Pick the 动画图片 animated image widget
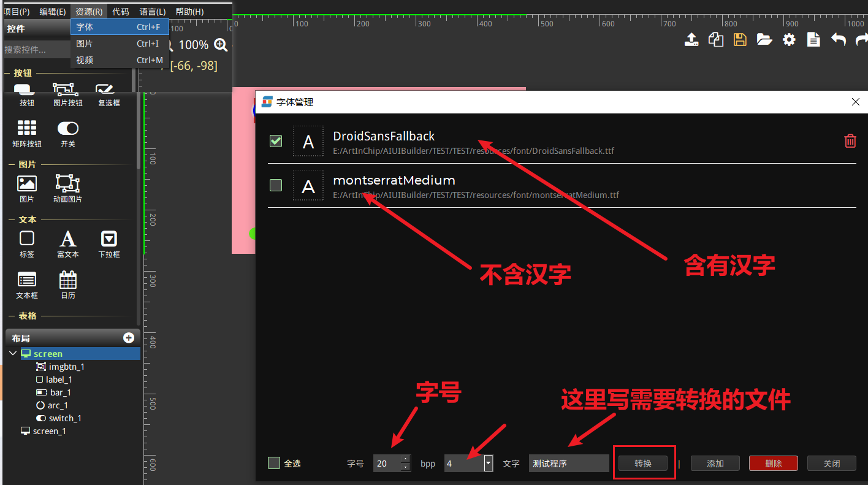The width and height of the screenshot is (868, 485). (67, 189)
